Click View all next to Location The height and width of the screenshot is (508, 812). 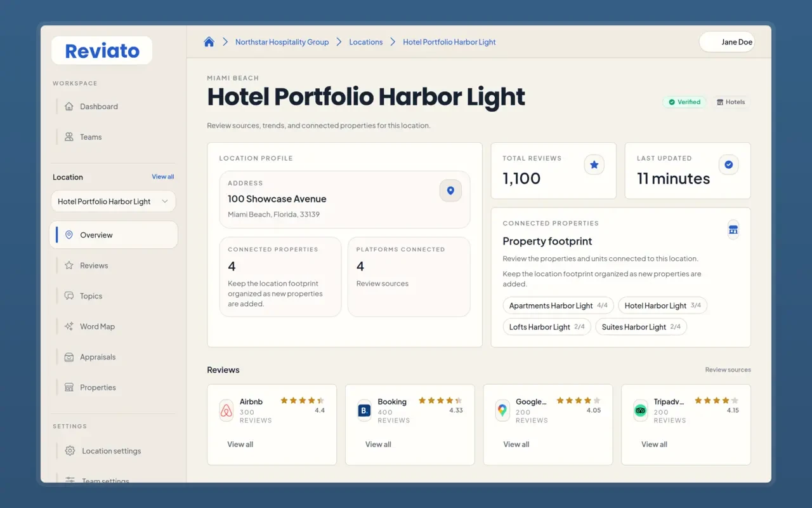[x=162, y=177]
